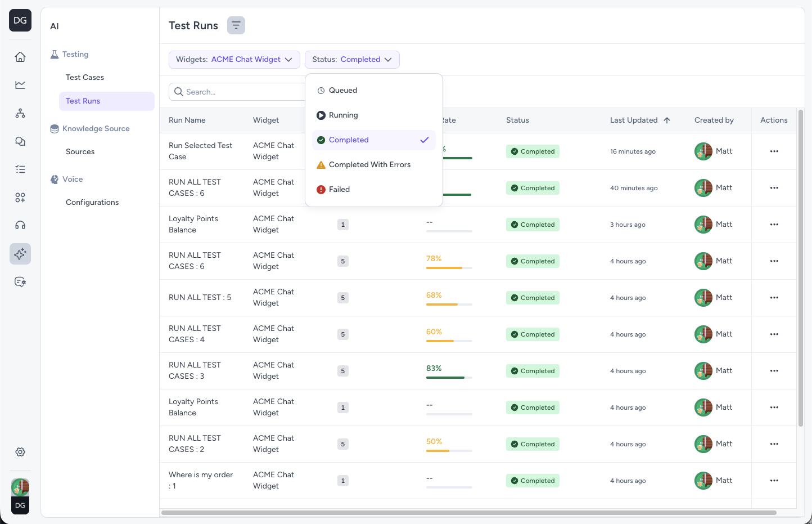Open the analytics line chart icon

(20, 85)
